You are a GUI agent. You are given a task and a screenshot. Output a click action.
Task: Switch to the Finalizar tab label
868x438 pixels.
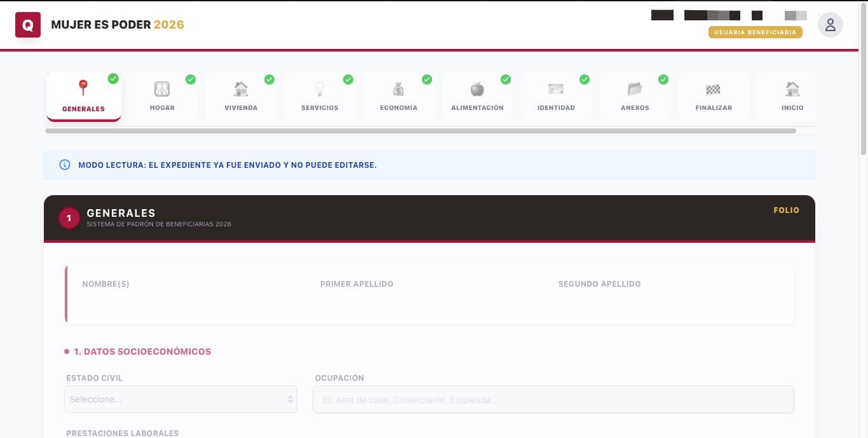[x=714, y=108]
